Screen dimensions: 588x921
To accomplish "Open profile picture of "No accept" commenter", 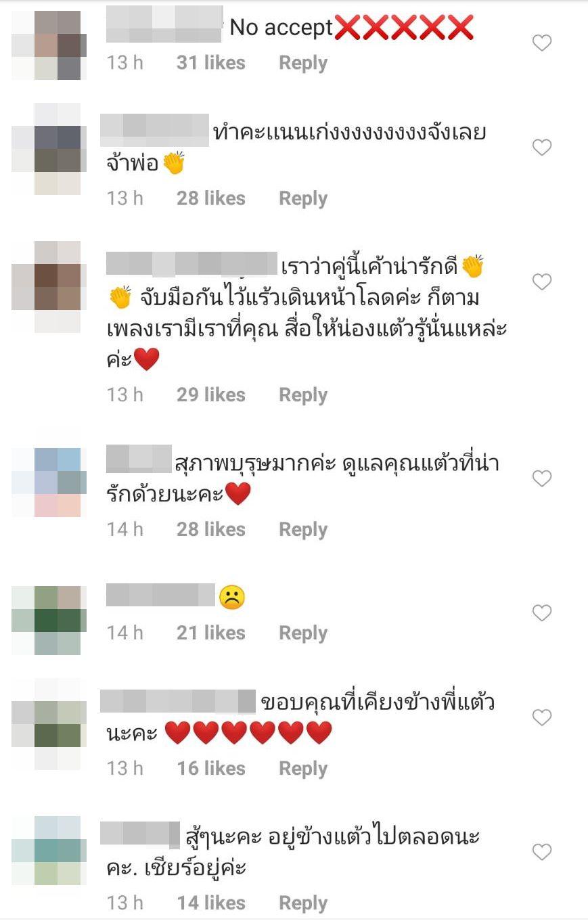I will pos(49,45).
